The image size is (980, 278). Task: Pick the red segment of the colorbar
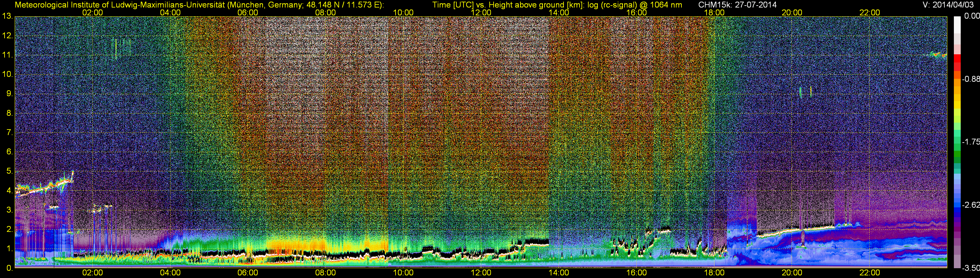(957, 61)
